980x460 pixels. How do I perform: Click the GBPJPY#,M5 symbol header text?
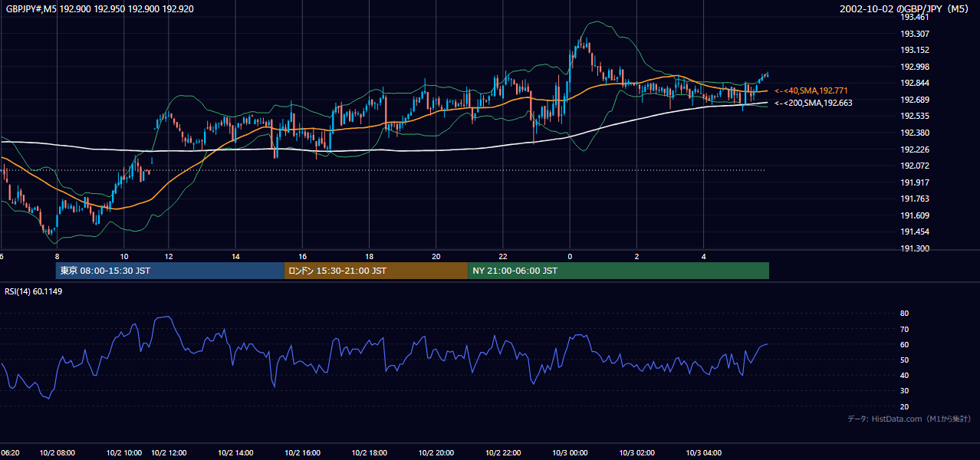click(x=100, y=9)
